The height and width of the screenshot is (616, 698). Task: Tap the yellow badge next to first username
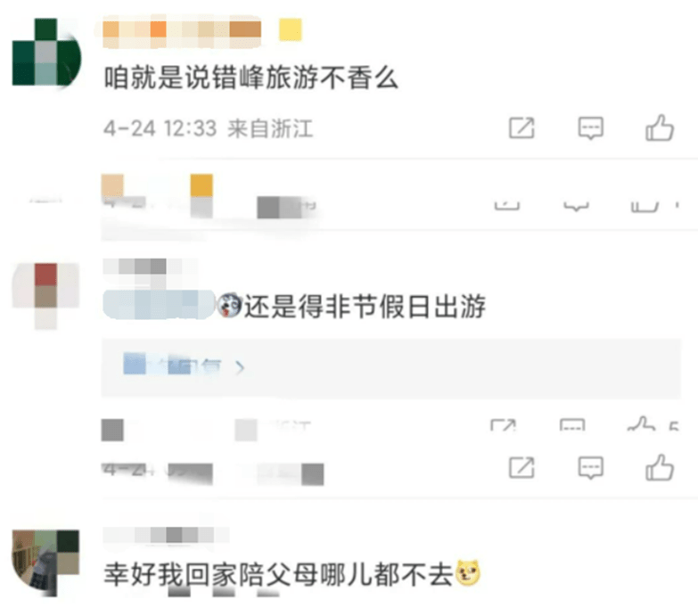[291, 29]
